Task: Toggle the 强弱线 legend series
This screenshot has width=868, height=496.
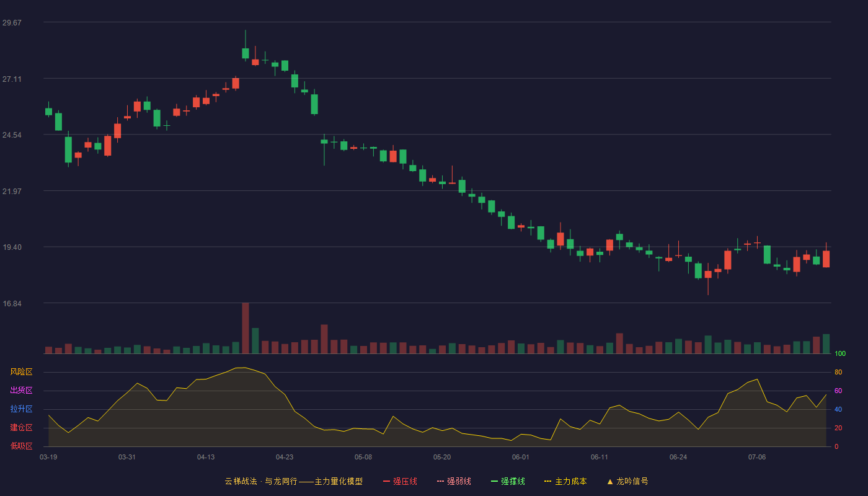Action: pos(454,481)
